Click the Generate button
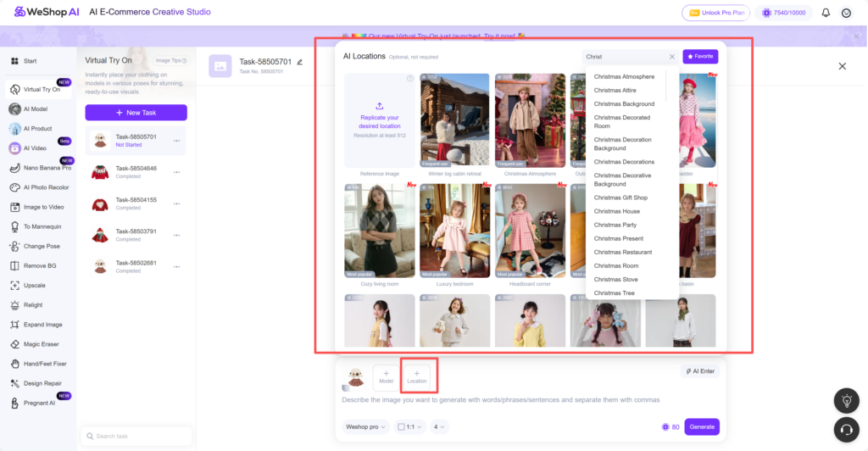 tap(702, 426)
